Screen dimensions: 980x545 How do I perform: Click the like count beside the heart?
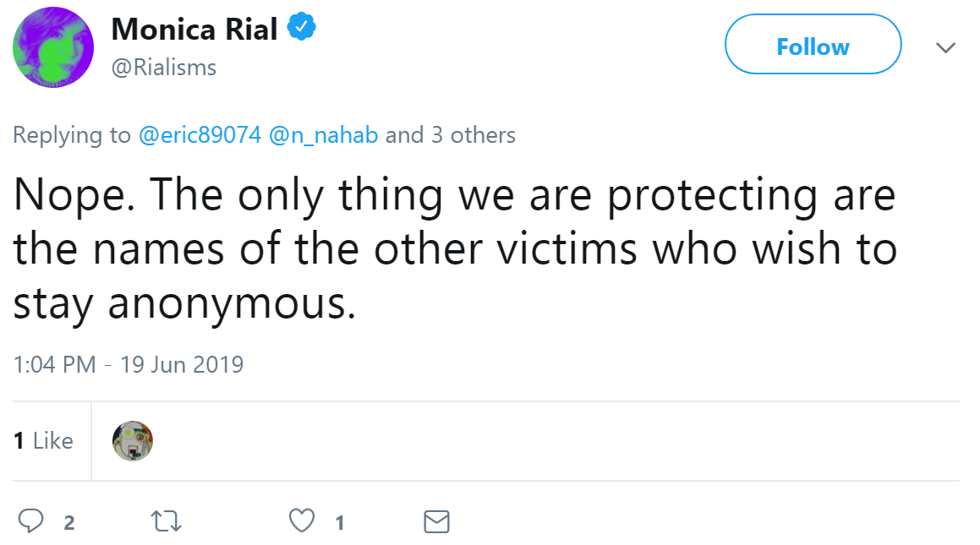[340, 522]
